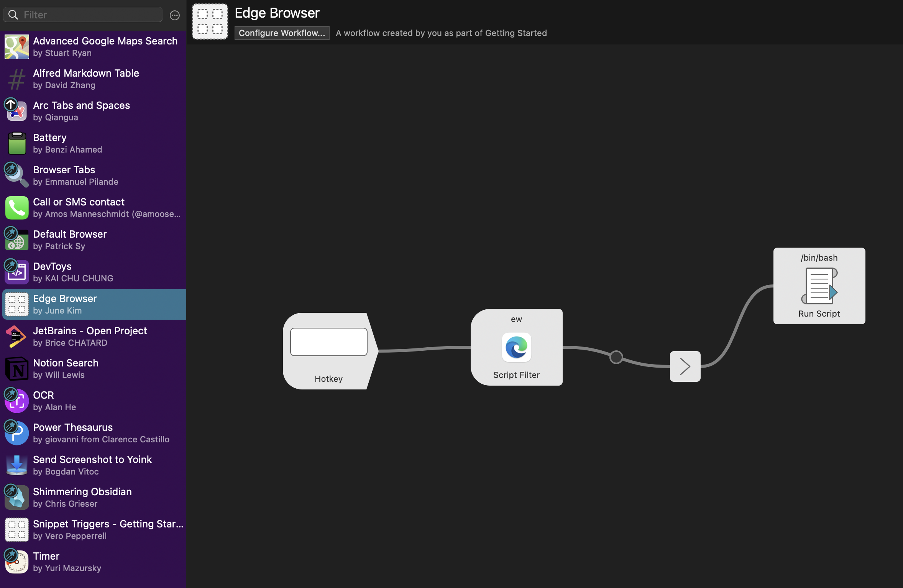Click the JetBrains Open Project icon

coord(16,337)
